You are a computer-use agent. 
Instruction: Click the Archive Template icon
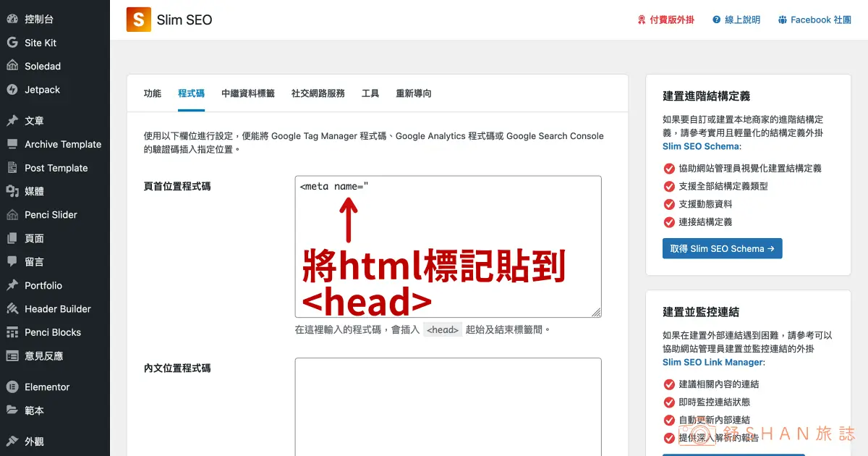(x=12, y=144)
